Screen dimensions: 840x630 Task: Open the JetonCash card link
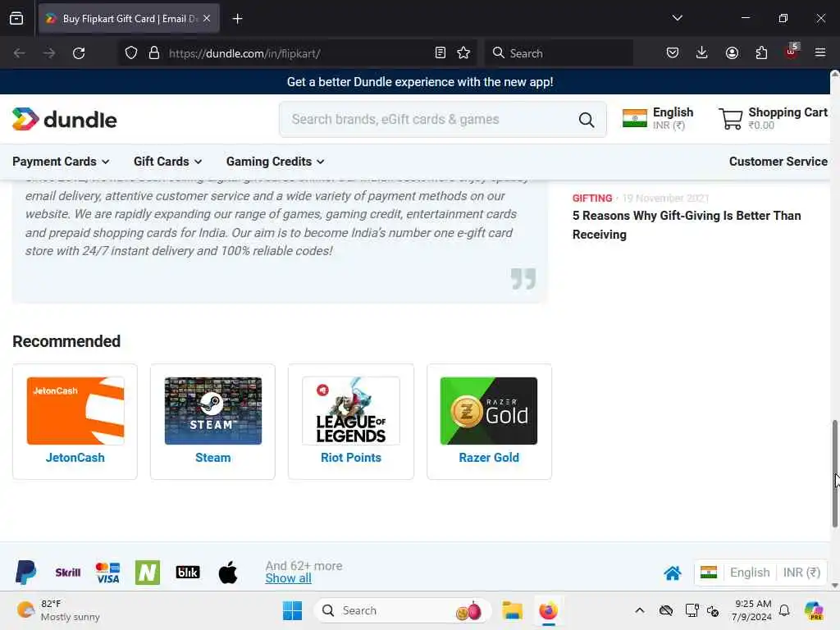point(75,422)
